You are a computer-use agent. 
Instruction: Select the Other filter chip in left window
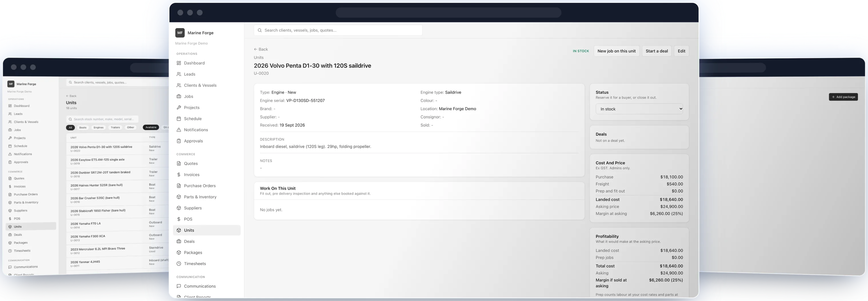[131, 127]
